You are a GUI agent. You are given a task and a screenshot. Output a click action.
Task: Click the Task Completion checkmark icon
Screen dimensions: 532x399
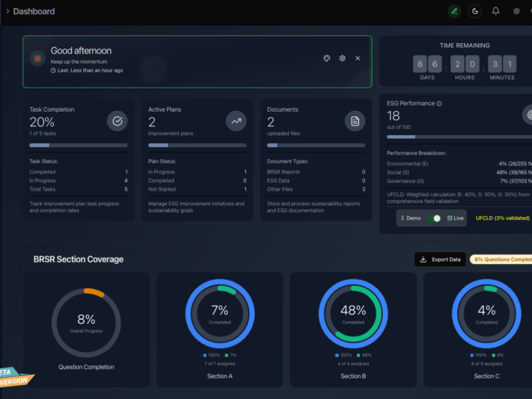pos(117,121)
